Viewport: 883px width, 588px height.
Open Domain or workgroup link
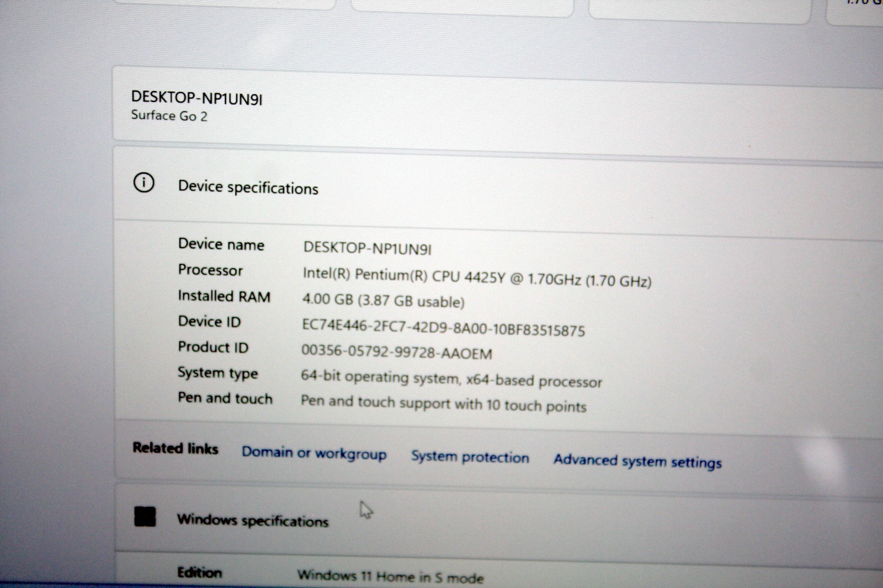(x=314, y=453)
